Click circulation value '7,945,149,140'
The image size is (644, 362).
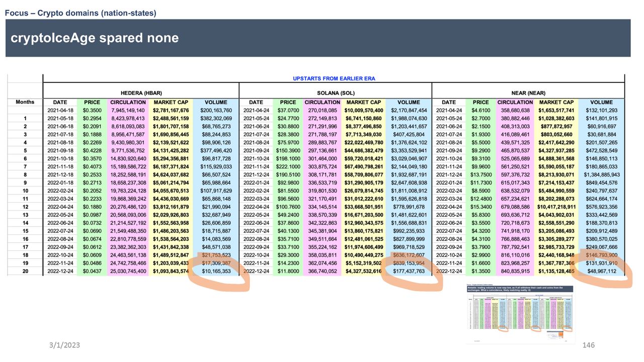pyautogui.click(x=127, y=110)
